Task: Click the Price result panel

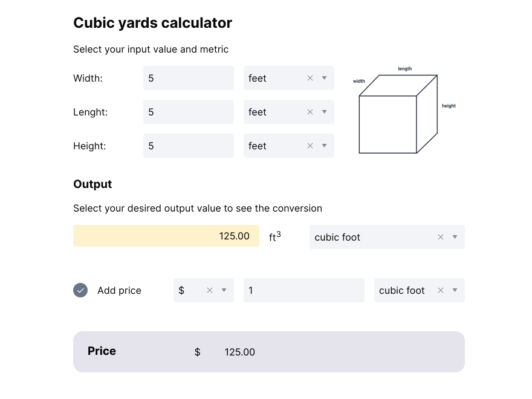Action: [268, 351]
